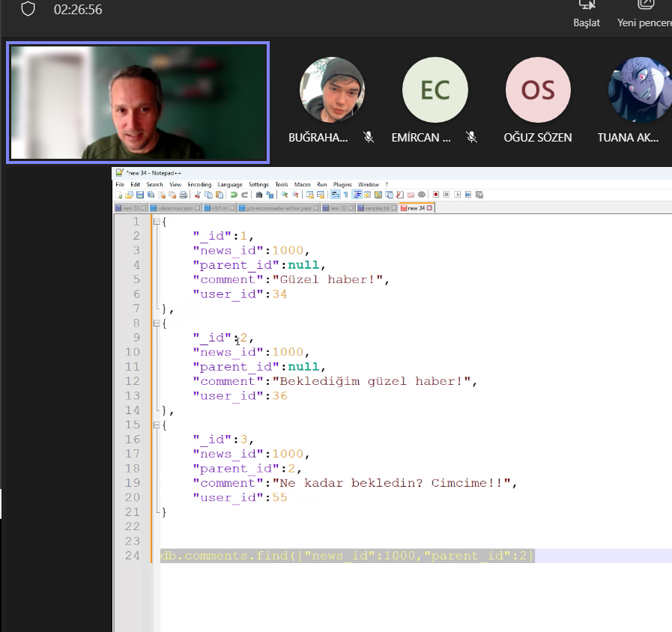
Task: Click the Başlat button
Action: point(587,14)
